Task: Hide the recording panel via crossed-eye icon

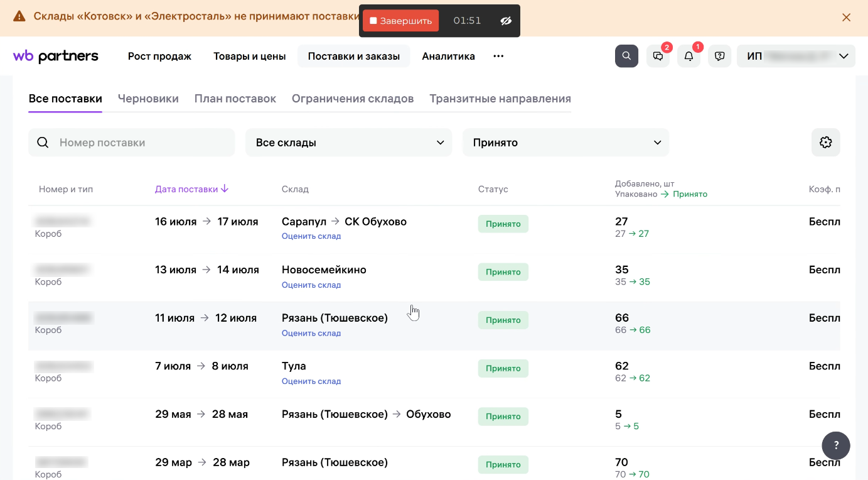Action: click(506, 21)
